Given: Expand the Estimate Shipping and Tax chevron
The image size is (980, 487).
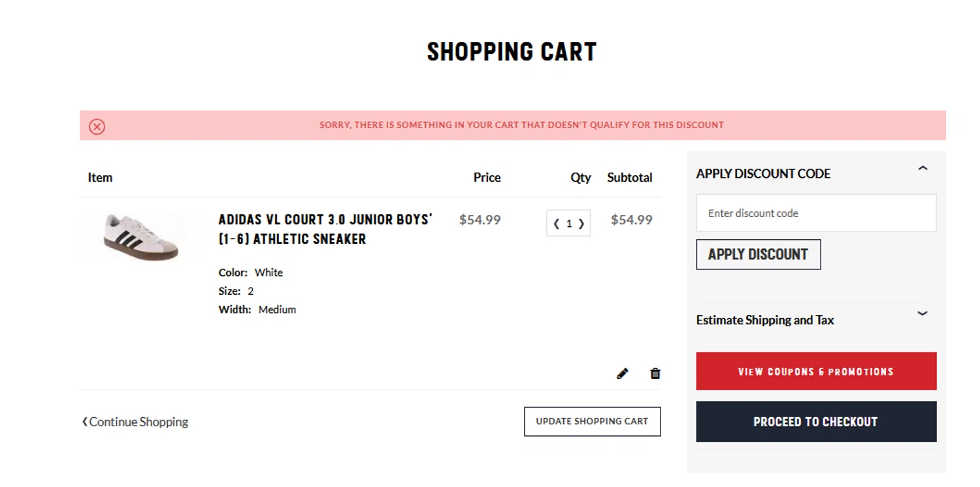Looking at the screenshot, I should click(x=923, y=313).
